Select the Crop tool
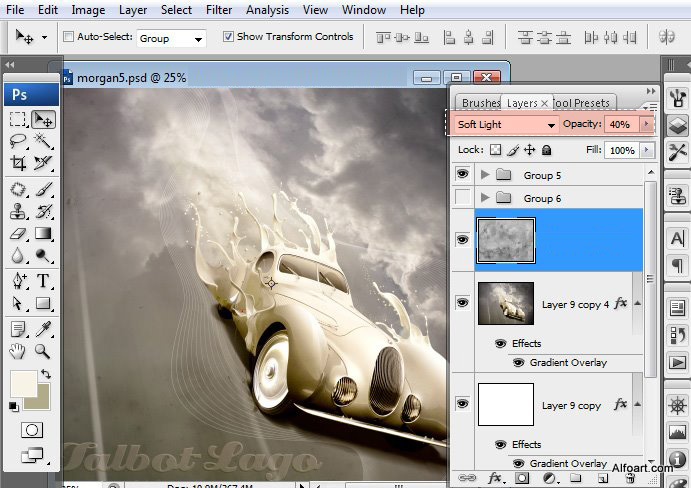Viewport: 691px width, 488px height. click(x=18, y=163)
